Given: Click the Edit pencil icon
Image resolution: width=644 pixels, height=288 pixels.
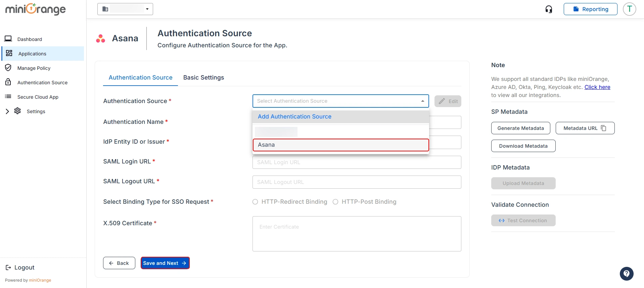Looking at the screenshot, I should click(x=442, y=101).
